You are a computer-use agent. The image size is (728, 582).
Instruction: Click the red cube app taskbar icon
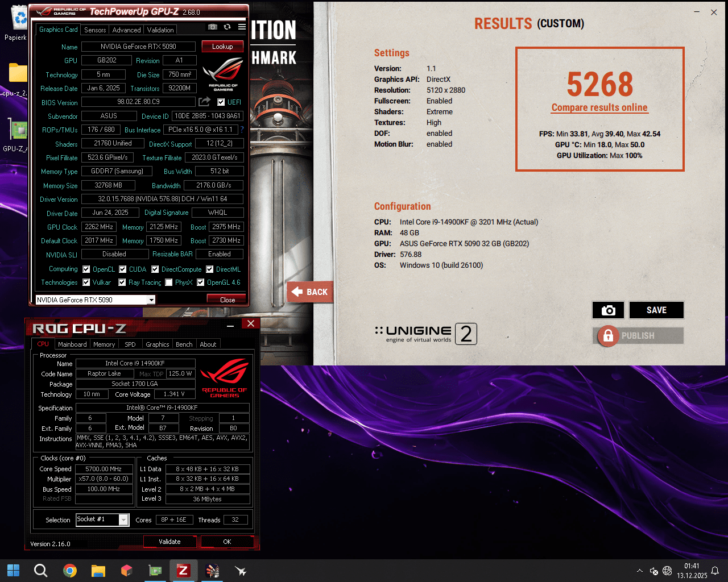pos(126,570)
